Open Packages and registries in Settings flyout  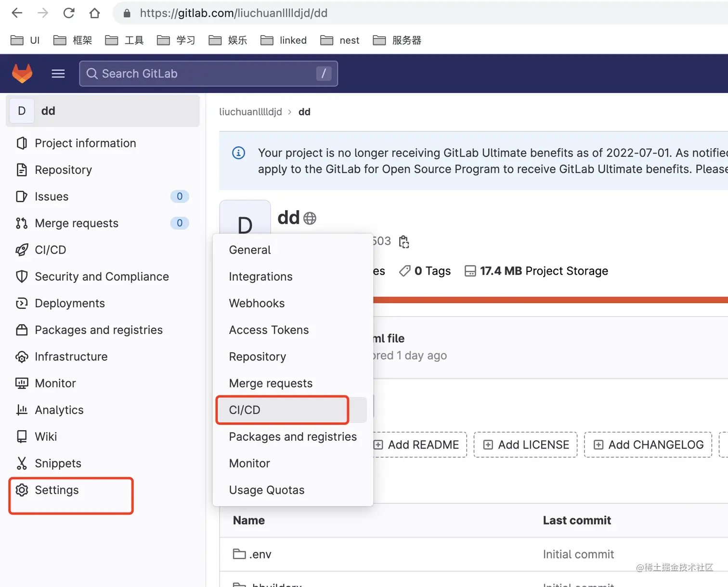pos(293,436)
